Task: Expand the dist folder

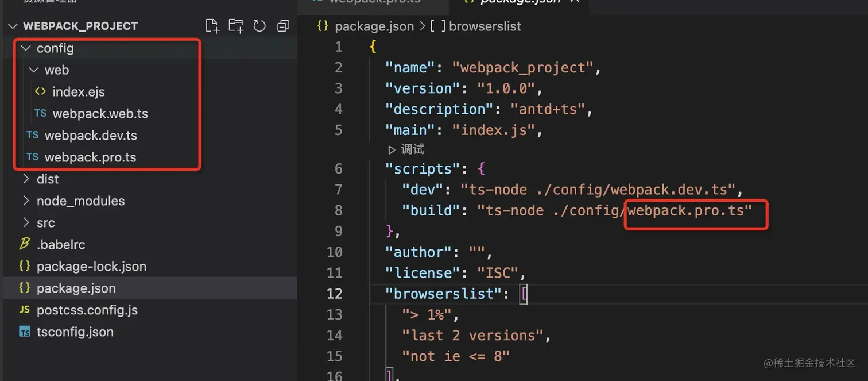Action: [25, 179]
